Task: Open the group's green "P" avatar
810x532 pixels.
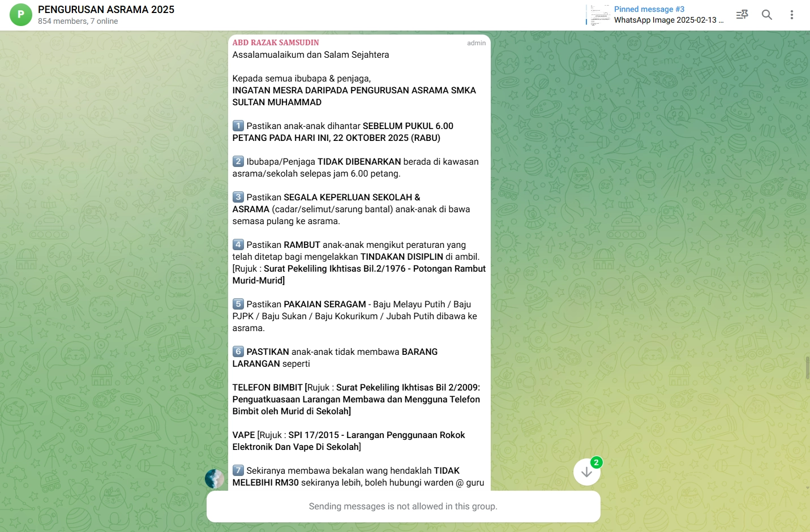Action: tap(21, 15)
